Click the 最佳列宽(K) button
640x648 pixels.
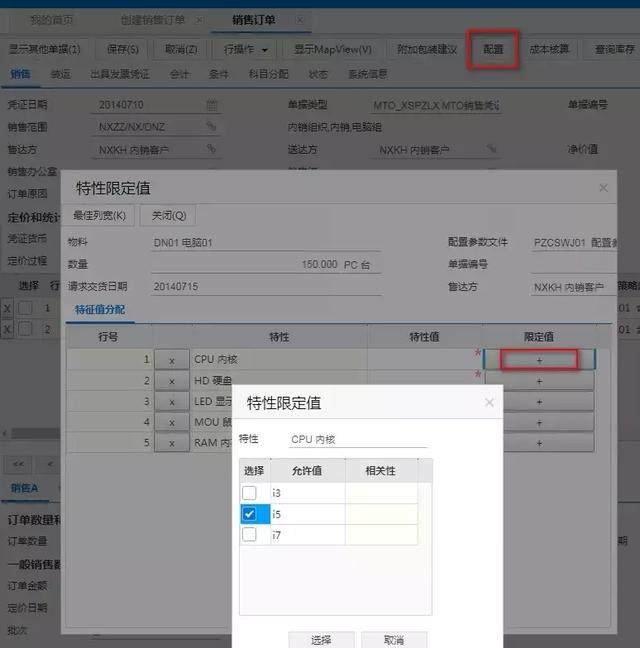click(x=99, y=215)
